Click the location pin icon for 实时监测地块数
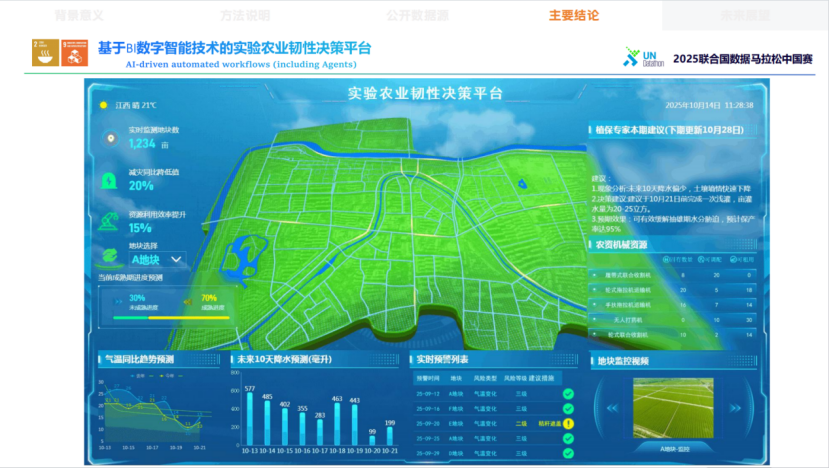Screen dimensions: 830x468 pyautogui.click(x=110, y=138)
